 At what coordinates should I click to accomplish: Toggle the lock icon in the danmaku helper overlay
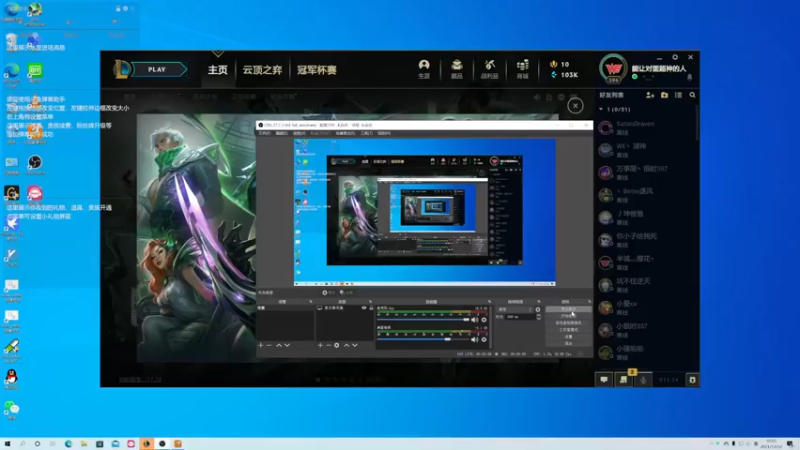click(x=118, y=9)
